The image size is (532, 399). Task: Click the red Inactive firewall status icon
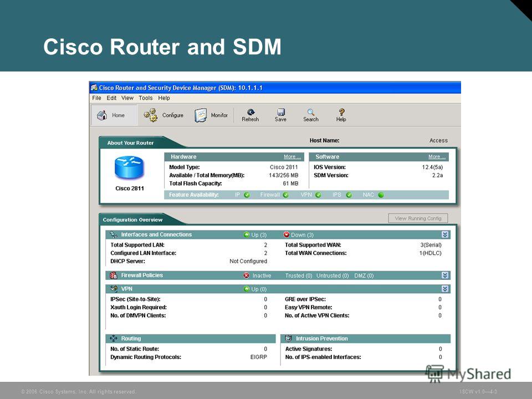tap(246, 275)
